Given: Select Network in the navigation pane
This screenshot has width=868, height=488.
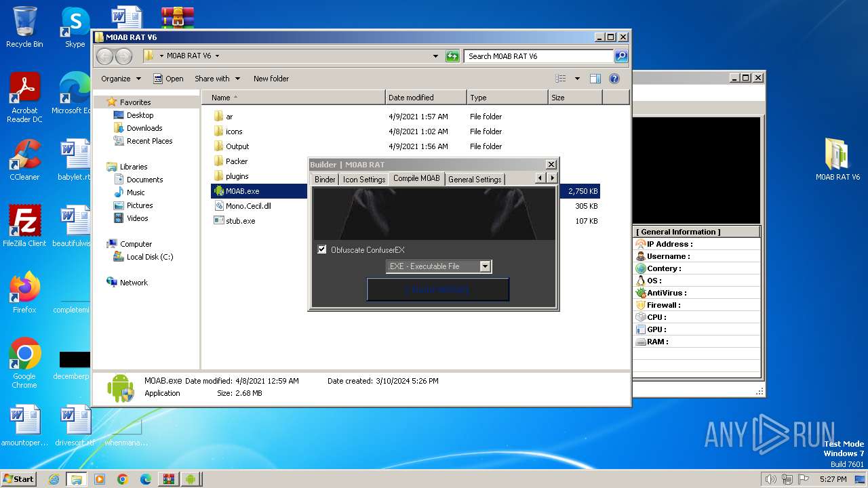Looking at the screenshot, I should (134, 283).
